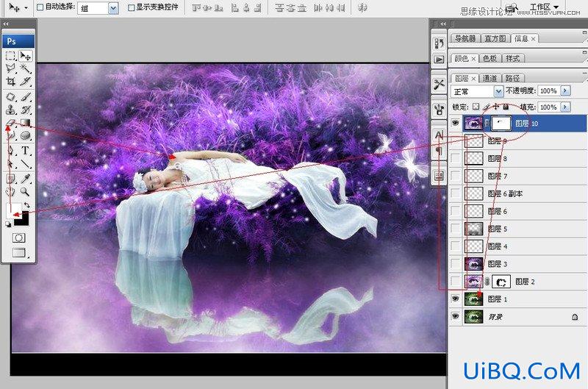
Task: Select the Horizontal Type tool
Action: pos(25,151)
